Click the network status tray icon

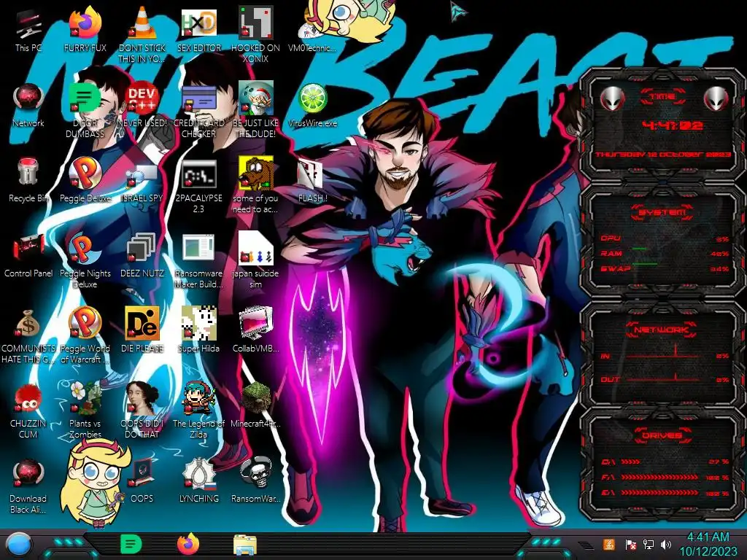[x=649, y=544]
